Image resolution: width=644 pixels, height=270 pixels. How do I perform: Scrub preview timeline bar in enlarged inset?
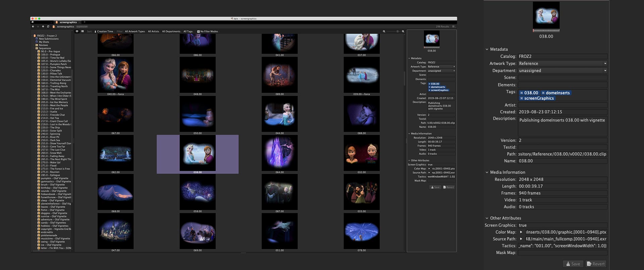546,31
